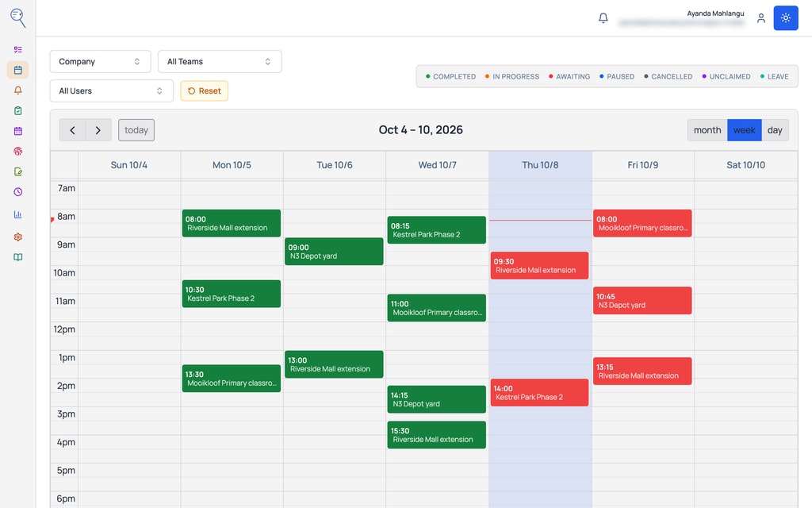Open Thursday 14:00 Kestrel Park Phase 2 event
The image size is (812, 508).
coord(539,392)
